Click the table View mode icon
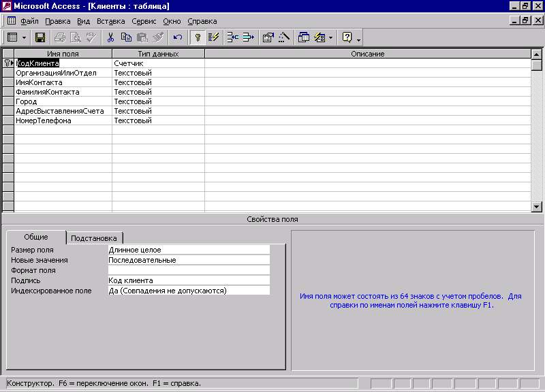Viewport: 545px width, 392px height. click(12, 37)
